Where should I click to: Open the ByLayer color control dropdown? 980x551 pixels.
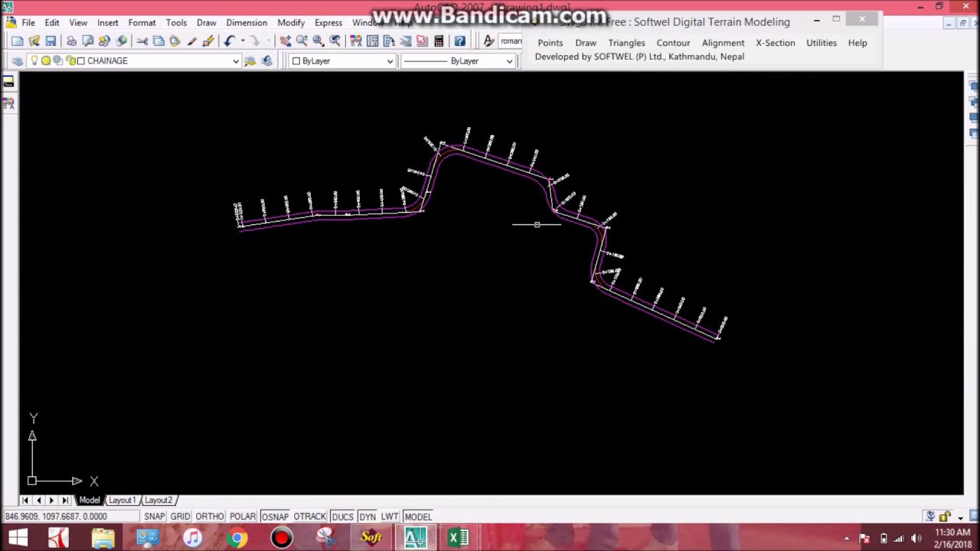(x=390, y=61)
